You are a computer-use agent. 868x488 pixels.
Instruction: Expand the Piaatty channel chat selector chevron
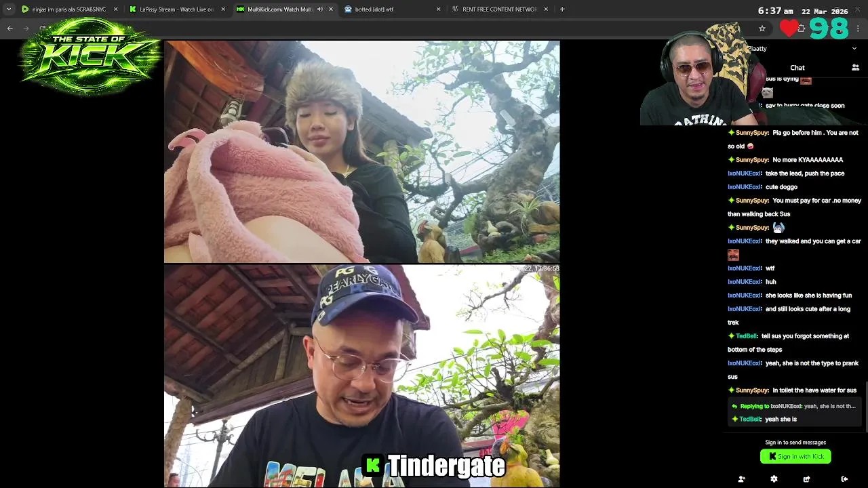click(x=854, y=49)
